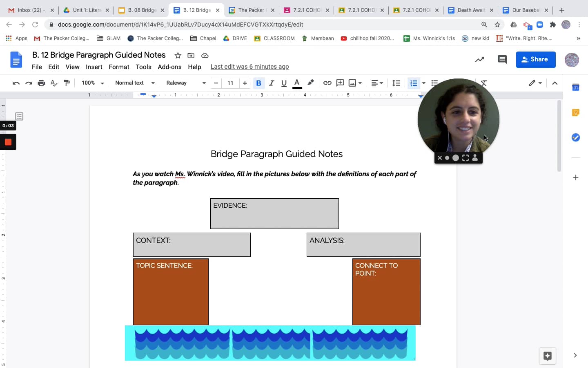Open the zoom level dropdown
Viewport: 588px width, 368px height.
coord(93,83)
